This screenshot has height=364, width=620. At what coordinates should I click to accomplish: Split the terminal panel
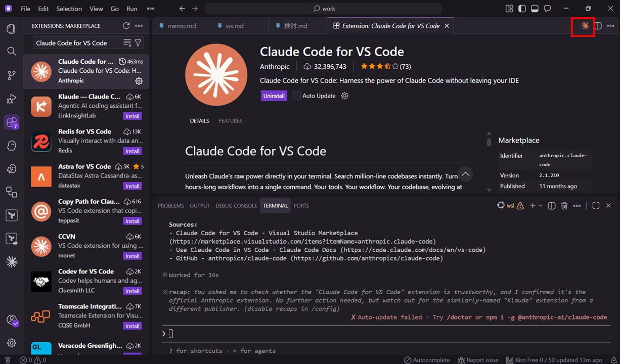[552, 206]
